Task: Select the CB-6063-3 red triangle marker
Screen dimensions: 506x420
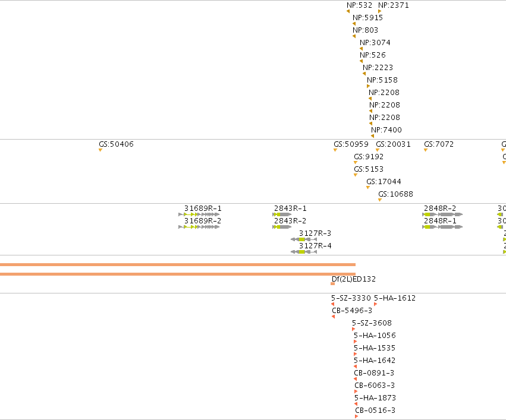Action: (x=356, y=391)
